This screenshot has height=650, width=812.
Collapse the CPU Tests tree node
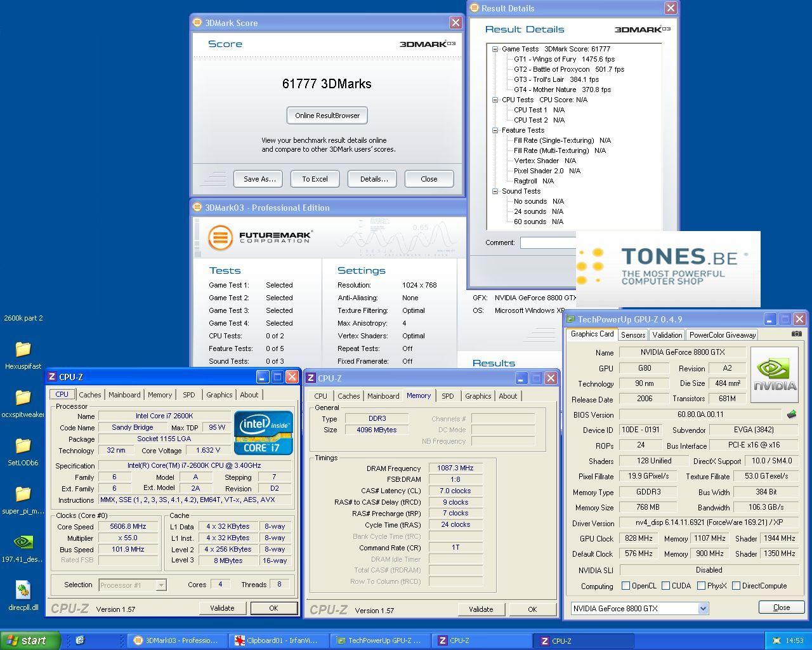pos(495,100)
